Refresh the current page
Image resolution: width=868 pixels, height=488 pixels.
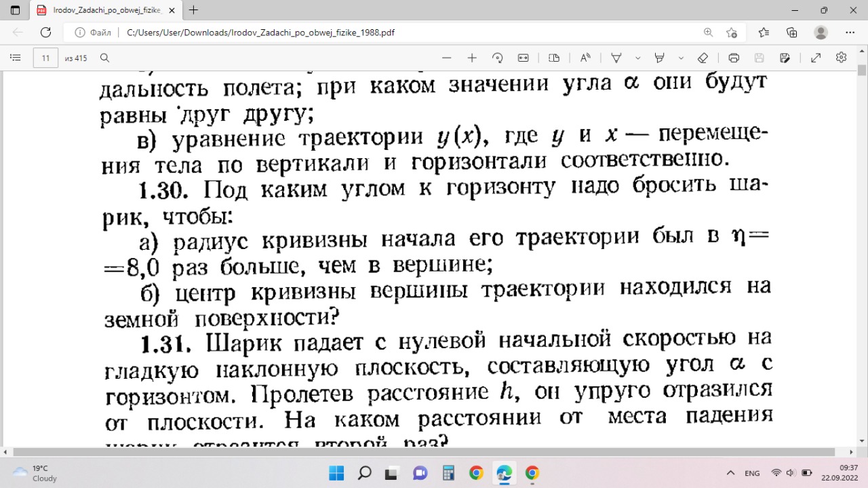pyautogui.click(x=45, y=33)
